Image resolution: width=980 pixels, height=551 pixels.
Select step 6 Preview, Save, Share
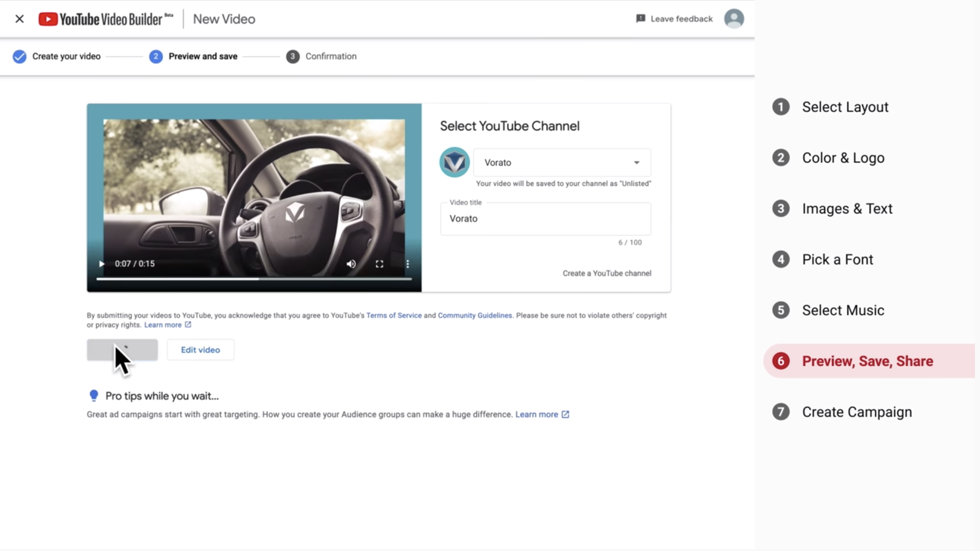pyautogui.click(x=869, y=361)
